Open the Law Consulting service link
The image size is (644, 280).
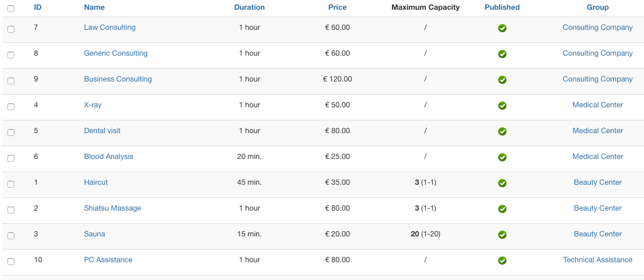coord(109,28)
